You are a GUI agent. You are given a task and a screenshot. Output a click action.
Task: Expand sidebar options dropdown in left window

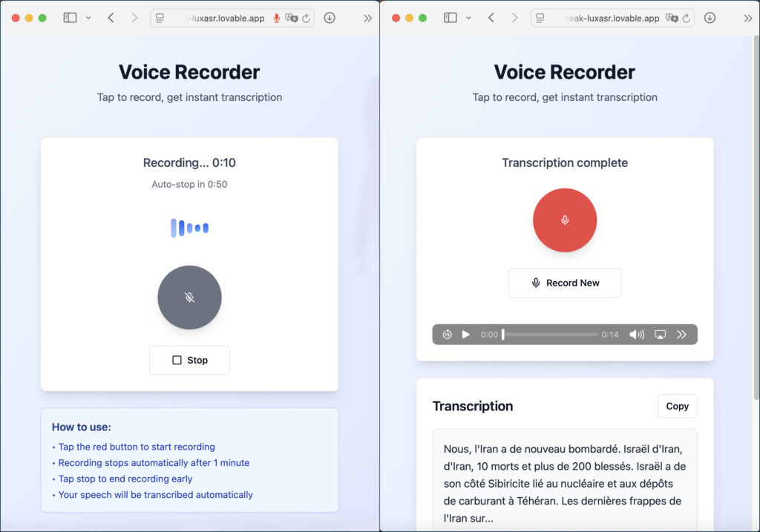88,18
